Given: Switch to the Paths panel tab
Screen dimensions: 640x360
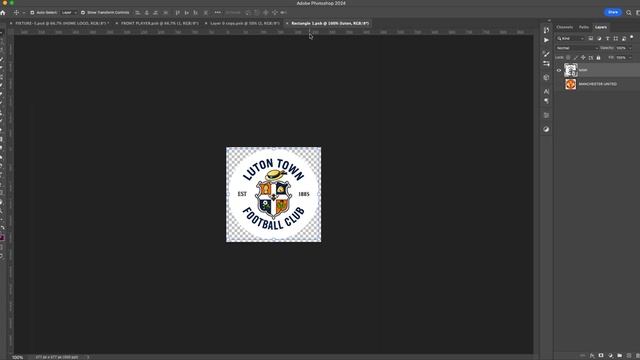Looking at the screenshot, I should tap(584, 27).
